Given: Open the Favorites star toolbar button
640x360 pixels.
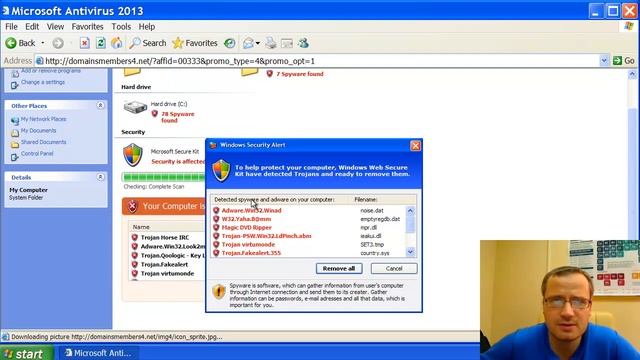Looking at the screenshot, I should (x=195, y=43).
